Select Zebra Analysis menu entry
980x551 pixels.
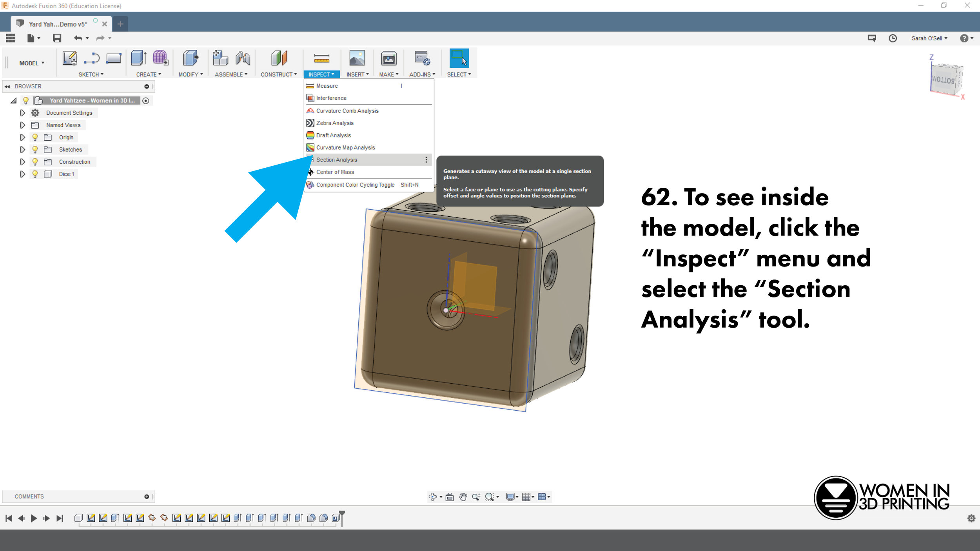tap(368, 123)
